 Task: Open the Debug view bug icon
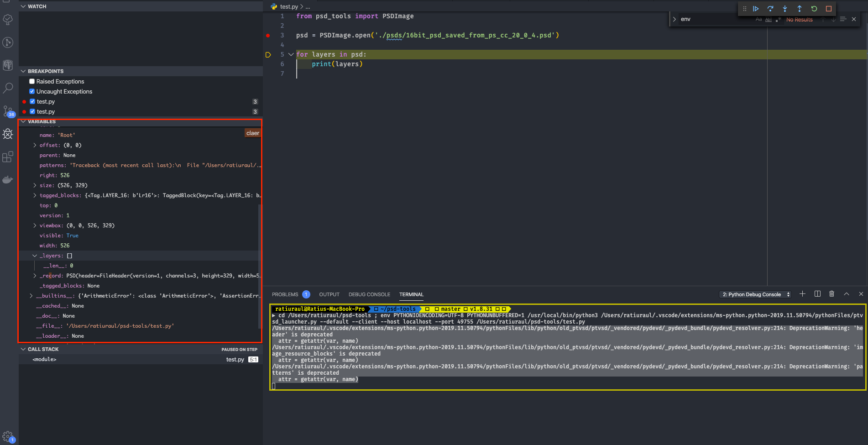coord(8,134)
